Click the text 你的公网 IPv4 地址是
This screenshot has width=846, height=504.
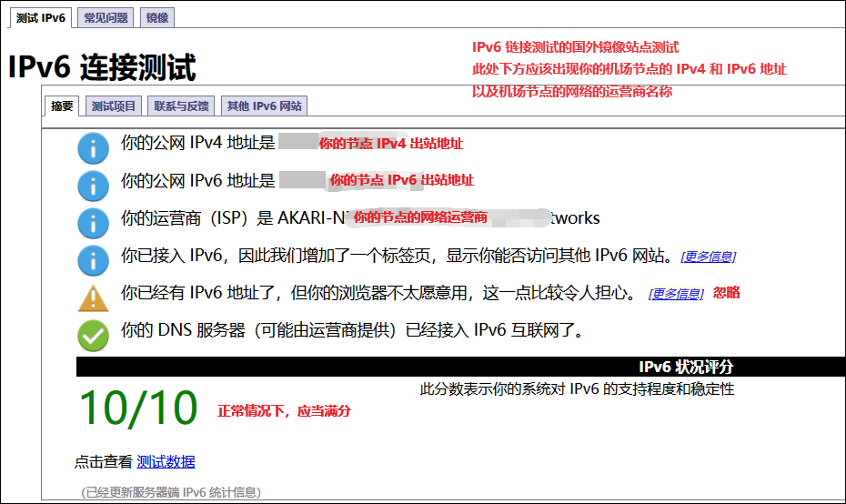click(198, 143)
